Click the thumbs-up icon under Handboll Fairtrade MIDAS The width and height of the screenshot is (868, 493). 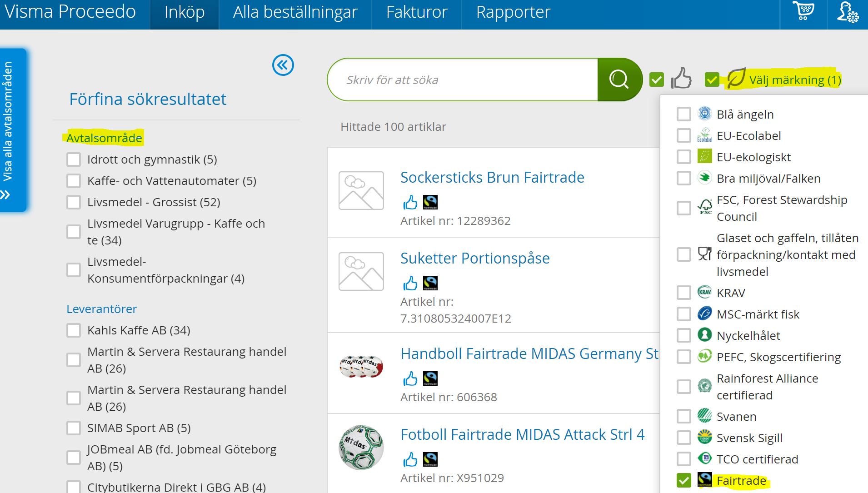410,378
